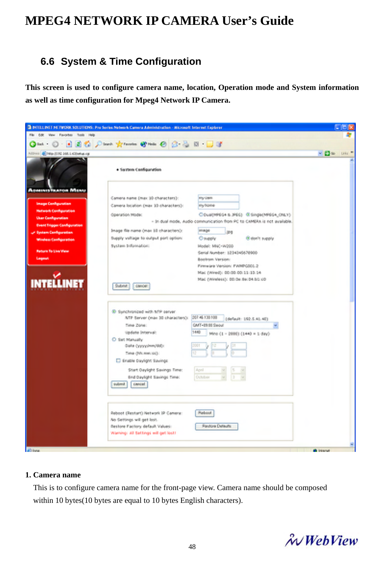
Task: Open User Configuration in admin menu
Action: coord(52,218)
